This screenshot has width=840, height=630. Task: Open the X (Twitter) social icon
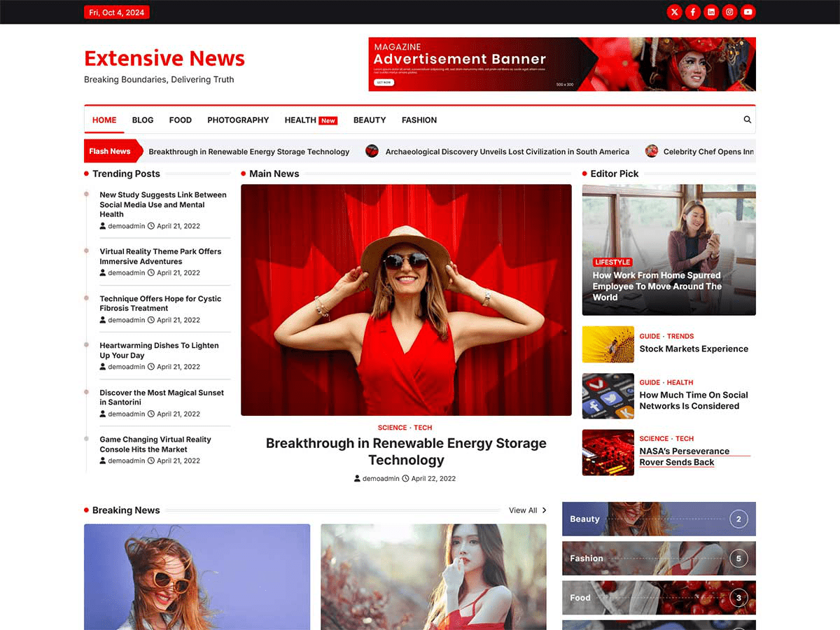pos(674,12)
